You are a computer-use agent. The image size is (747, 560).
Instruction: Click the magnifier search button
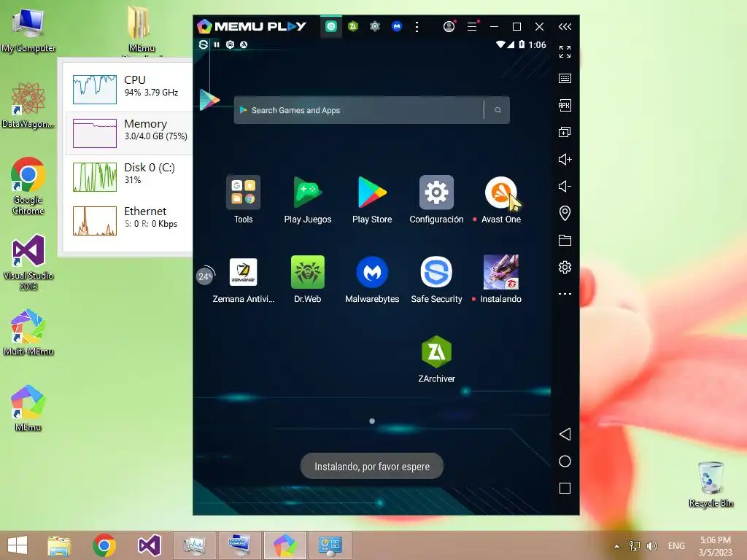click(x=498, y=110)
